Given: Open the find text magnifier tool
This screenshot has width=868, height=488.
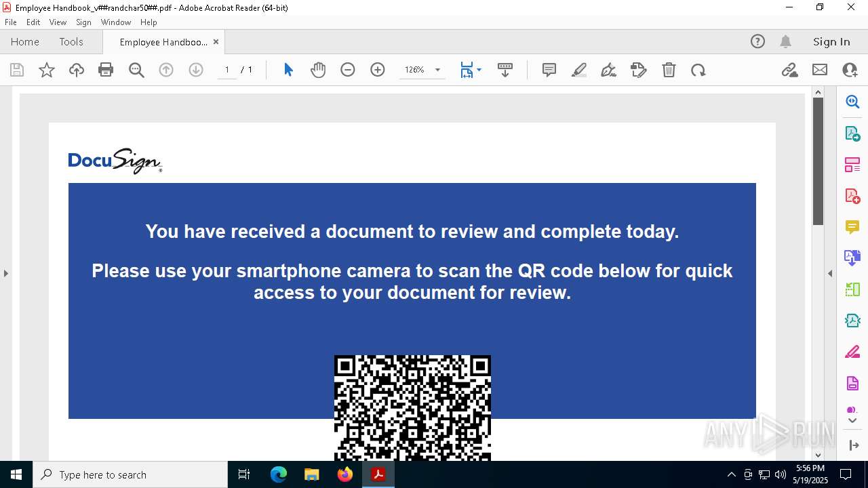Looking at the screenshot, I should click(x=136, y=70).
